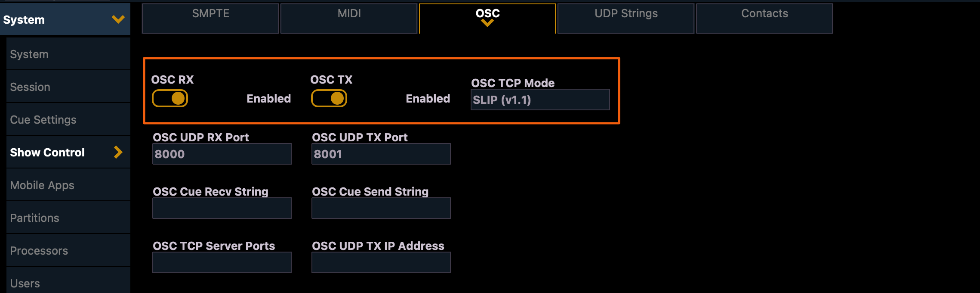
Task: Click the OSC UDP TX Port field
Action: pyautogui.click(x=381, y=154)
